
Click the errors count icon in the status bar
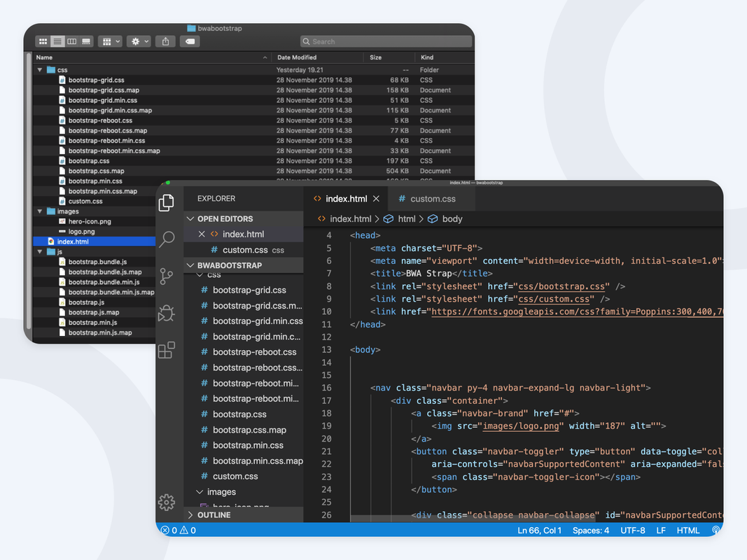coord(165,530)
